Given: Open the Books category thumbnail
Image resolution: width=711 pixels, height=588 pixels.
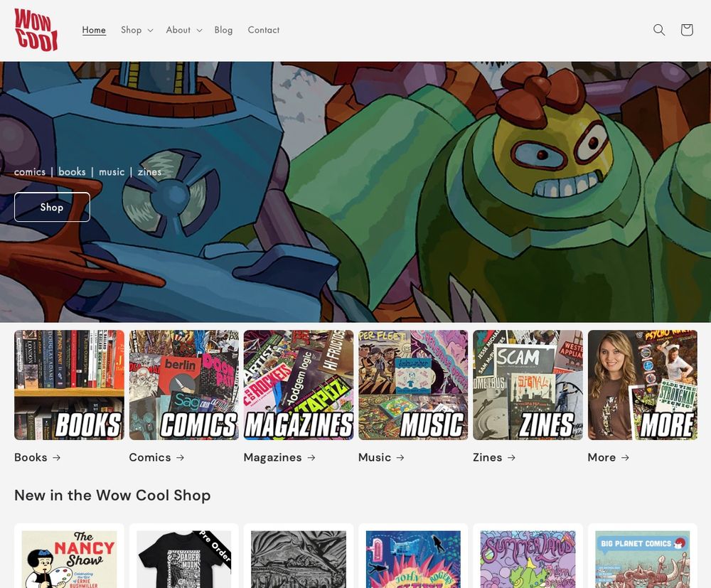Looking at the screenshot, I should click(69, 385).
